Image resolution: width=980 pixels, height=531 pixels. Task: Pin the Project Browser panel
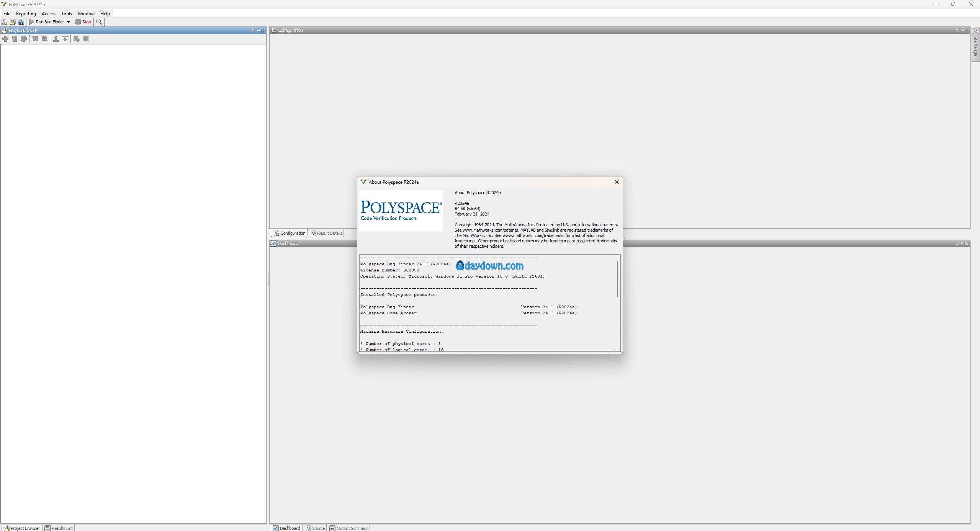pos(258,30)
